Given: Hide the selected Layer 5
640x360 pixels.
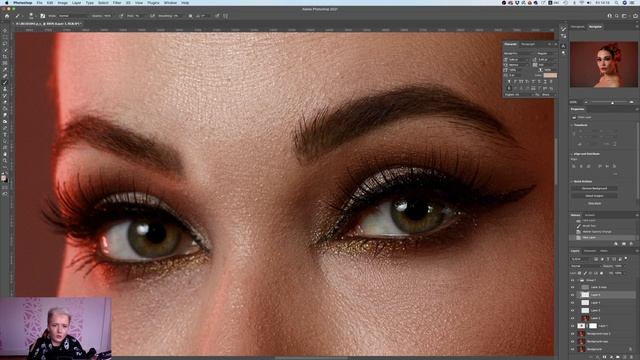Looking at the screenshot, I should pos(572,295).
